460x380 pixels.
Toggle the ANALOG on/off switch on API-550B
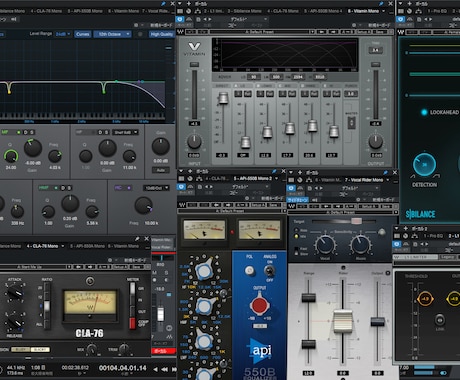coord(270,270)
